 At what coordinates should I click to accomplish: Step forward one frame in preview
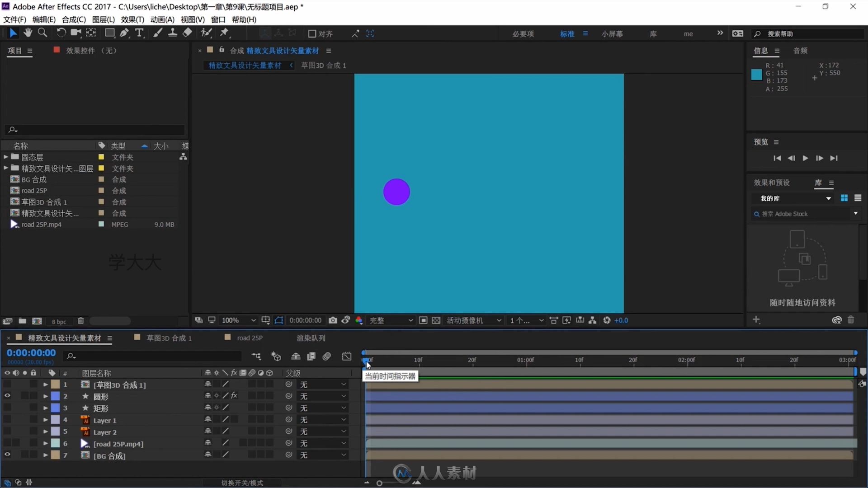[x=819, y=158]
